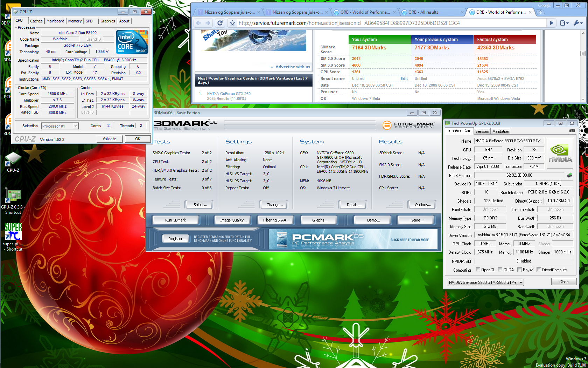588x368 pixels.
Task: Click the Instructions field in CPU-Z
Action: 94,79
